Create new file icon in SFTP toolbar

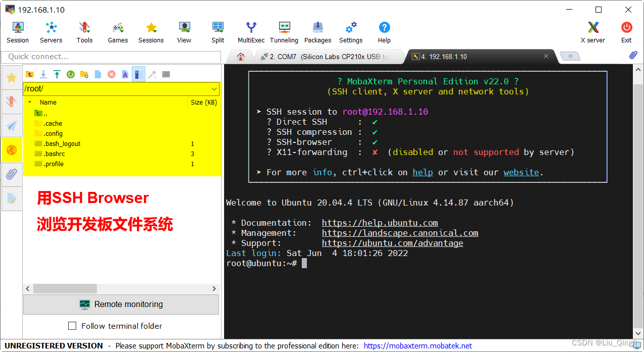click(98, 74)
